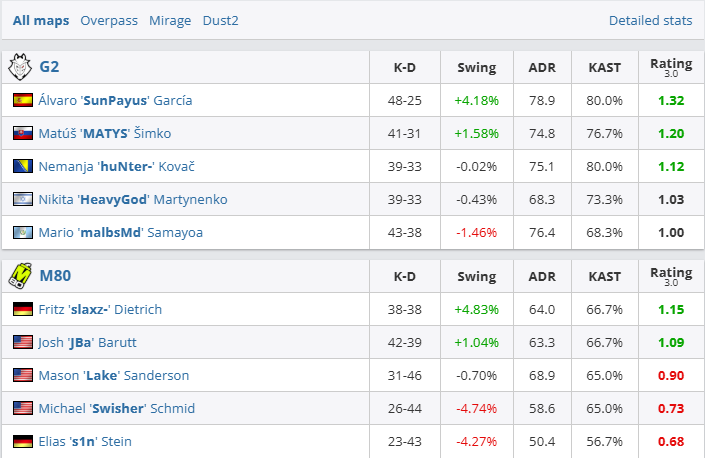The width and height of the screenshot is (705, 458).
Task: Click the US flag beside JBa
Action: [x=22, y=342]
